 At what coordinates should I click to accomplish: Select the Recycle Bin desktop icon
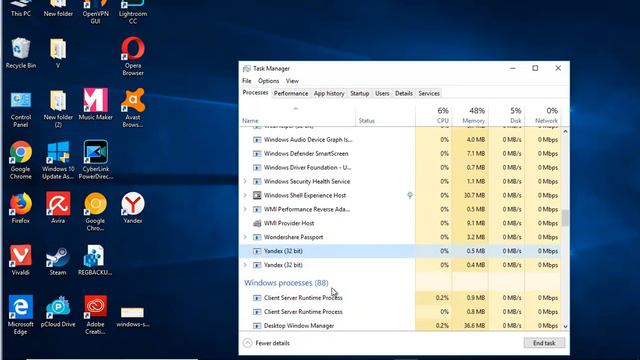pos(21,53)
